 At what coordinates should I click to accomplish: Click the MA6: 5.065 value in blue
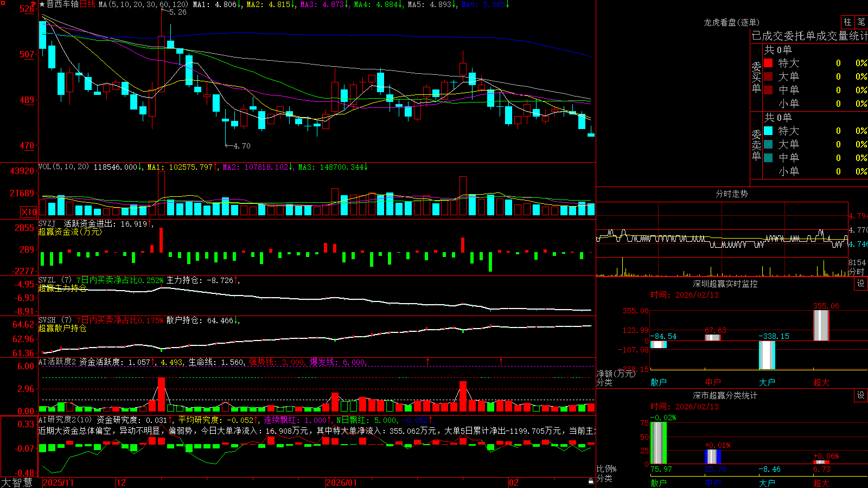point(486,4)
